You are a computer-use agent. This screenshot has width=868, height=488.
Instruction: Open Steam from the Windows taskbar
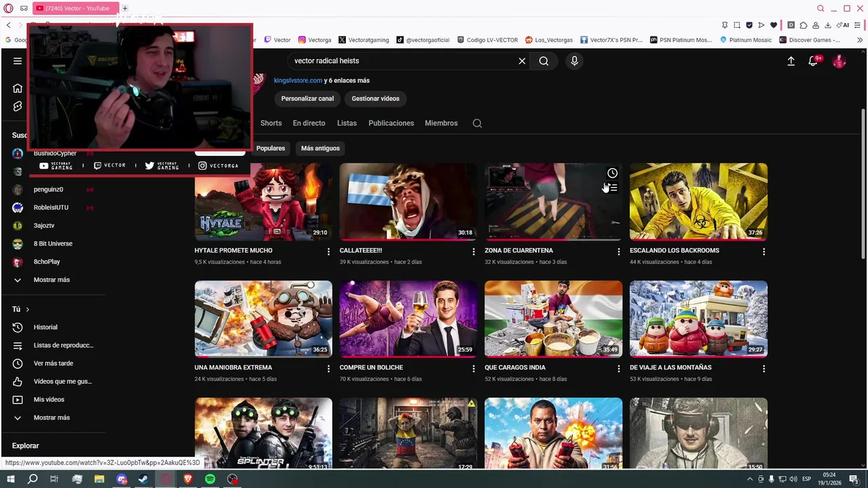pos(143,479)
